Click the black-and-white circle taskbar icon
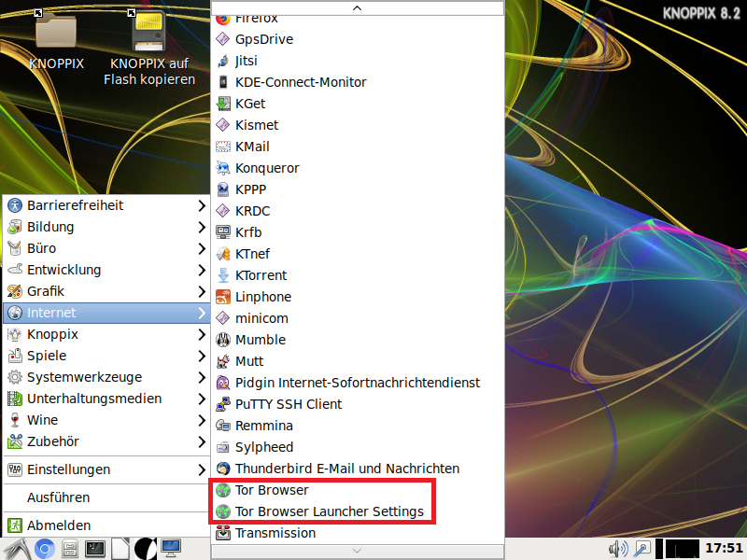The height and width of the screenshot is (560, 747). [146, 549]
